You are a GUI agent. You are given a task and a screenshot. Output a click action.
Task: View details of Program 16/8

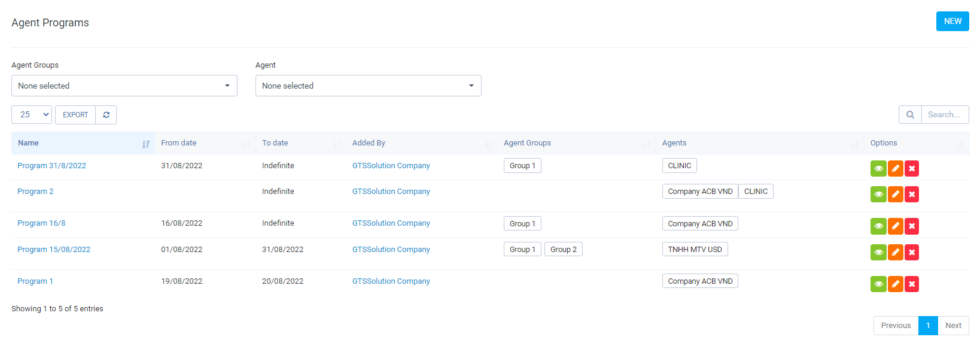878,226
